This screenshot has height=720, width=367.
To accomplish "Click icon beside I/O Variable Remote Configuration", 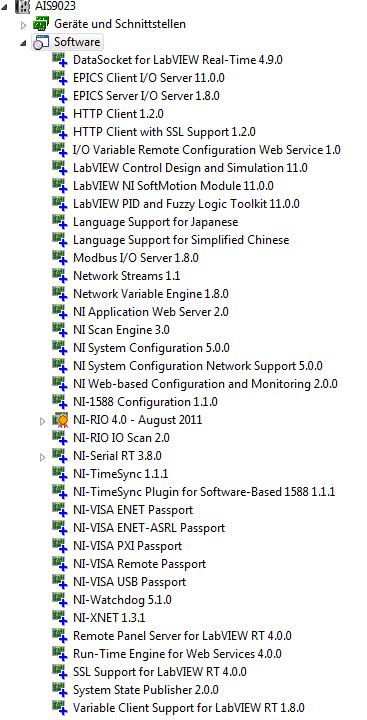I will (x=60, y=150).
